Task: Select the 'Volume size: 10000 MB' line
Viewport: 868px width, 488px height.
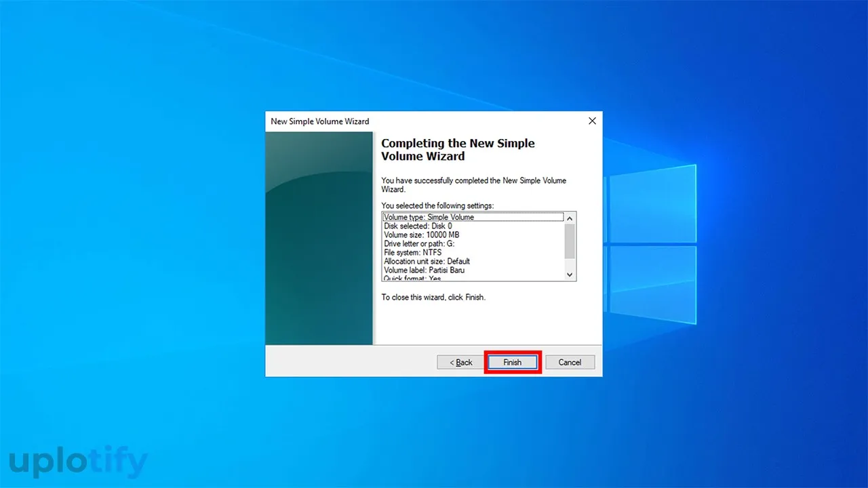Action: pos(473,235)
